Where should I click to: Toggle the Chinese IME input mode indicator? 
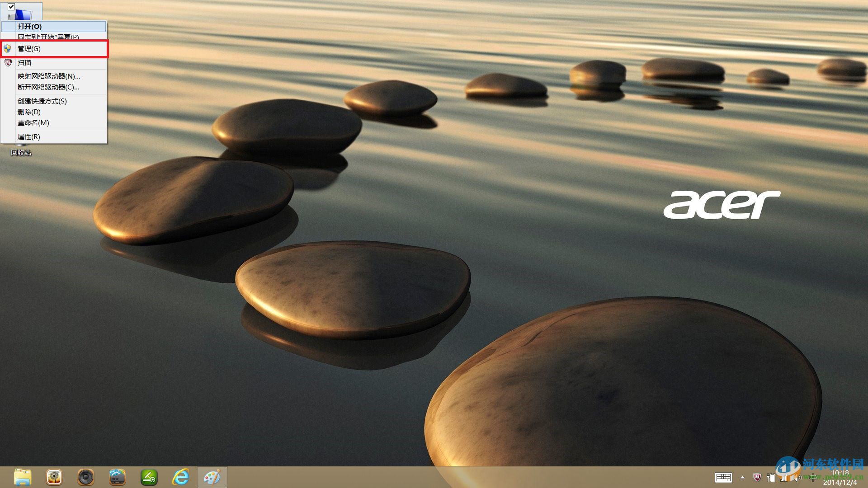pyautogui.click(x=813, y=478)
